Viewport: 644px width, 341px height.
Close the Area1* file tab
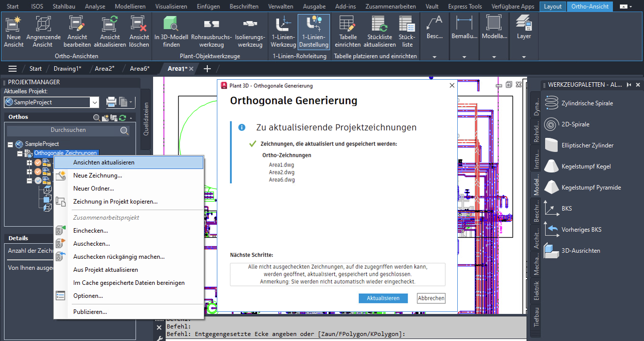[x=191, y=69]
